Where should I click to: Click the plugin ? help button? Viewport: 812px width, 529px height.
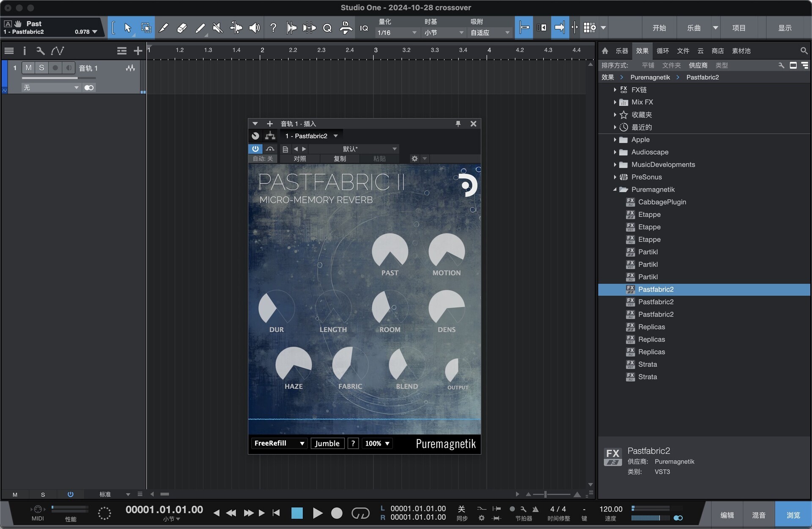[353, 444]
